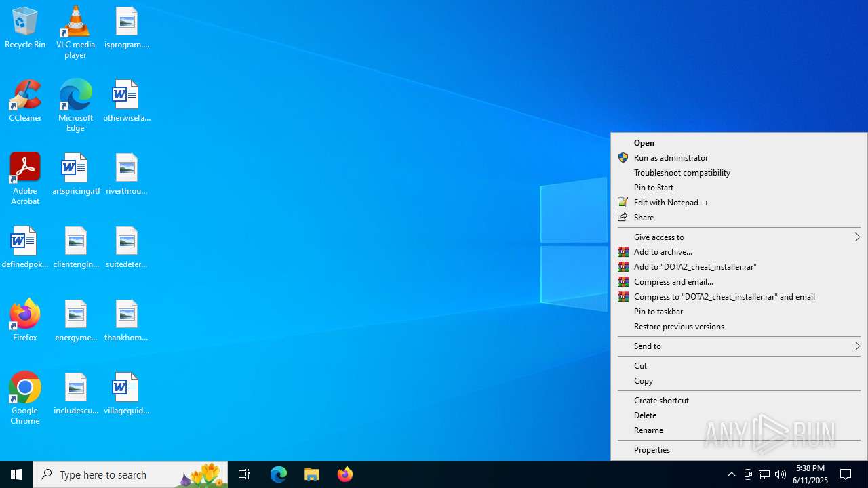Screen dimensions: 868x488
Task: Click the taskbar search box
Action: [130, 474]
